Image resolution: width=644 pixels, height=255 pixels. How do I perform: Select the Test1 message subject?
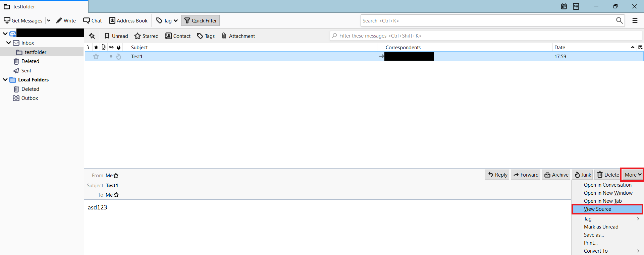(x=137, y=56)
